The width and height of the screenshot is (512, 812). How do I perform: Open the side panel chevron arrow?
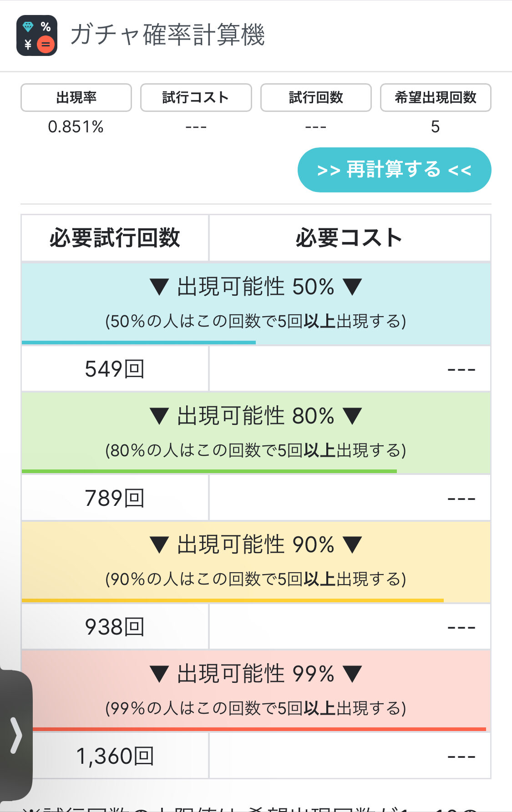(x=16, y=735)
